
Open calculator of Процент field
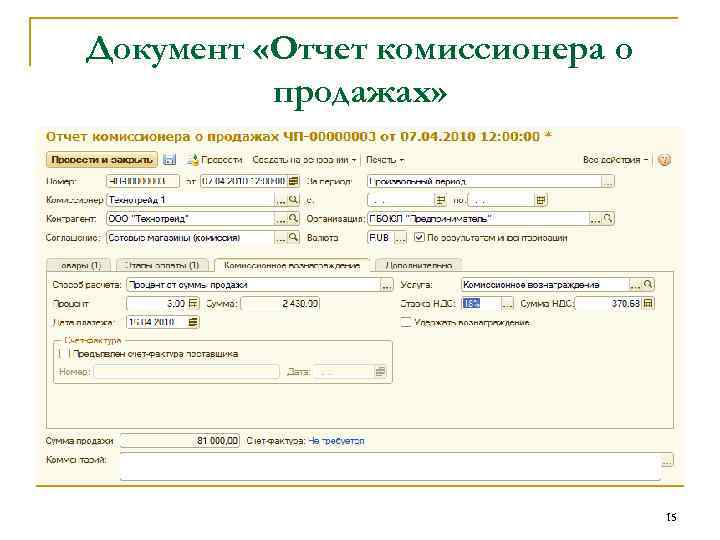(193, 304)
